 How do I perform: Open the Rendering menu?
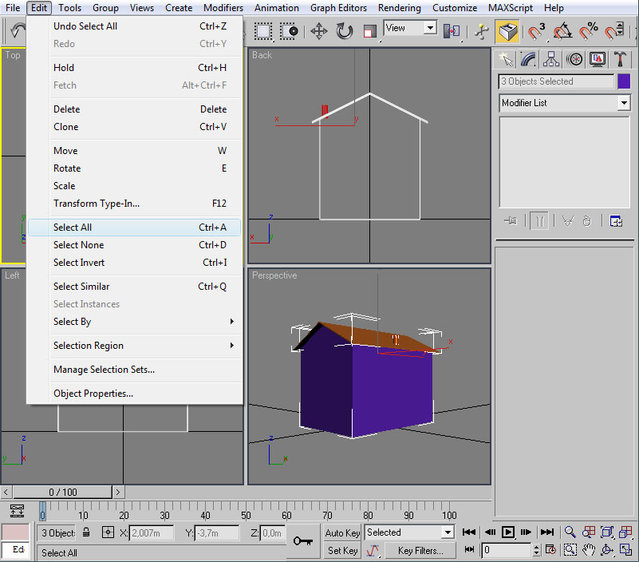[x=399, y=8]
